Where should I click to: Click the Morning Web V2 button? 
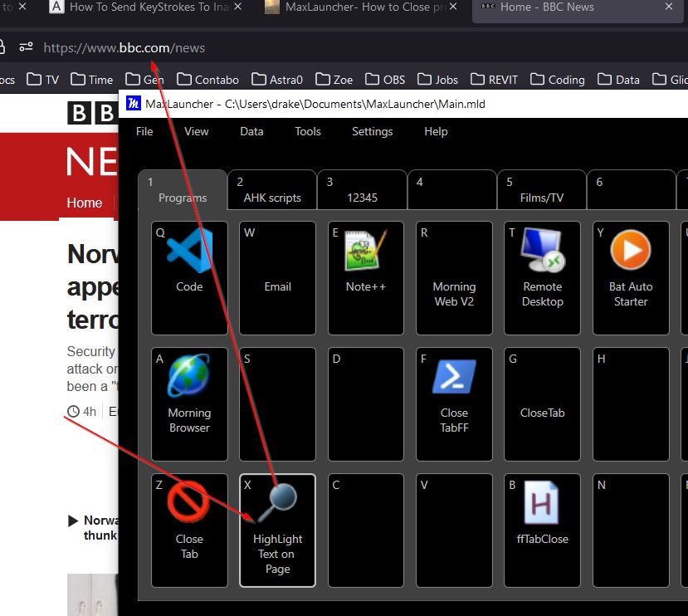454,278
